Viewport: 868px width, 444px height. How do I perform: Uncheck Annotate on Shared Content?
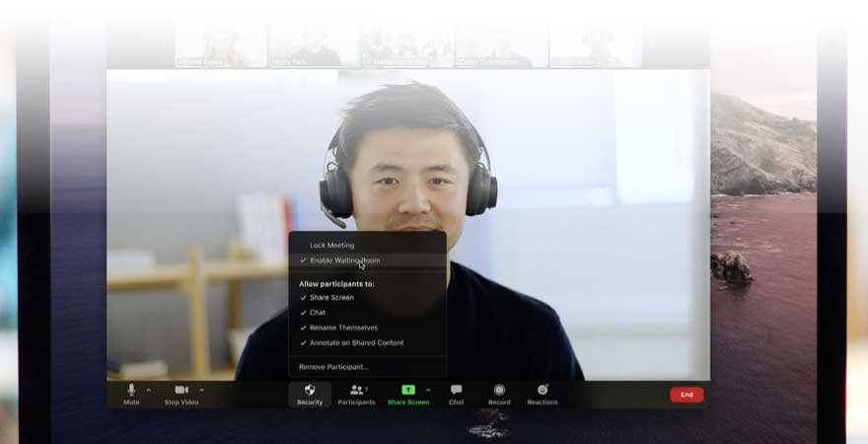(356, 342)
